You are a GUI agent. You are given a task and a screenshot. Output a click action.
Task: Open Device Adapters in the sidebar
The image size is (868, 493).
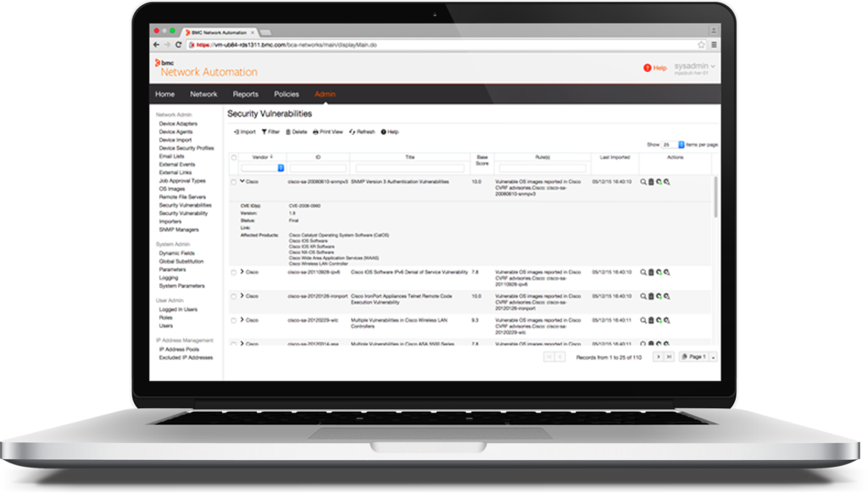pos(178,124)
